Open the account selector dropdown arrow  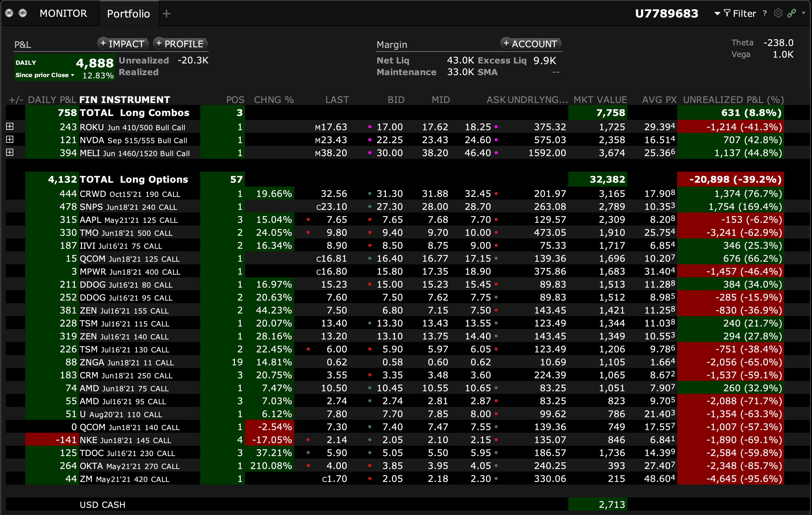[717, 14]
